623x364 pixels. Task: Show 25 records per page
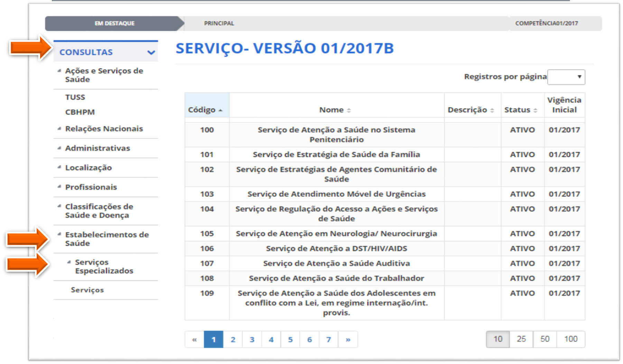[521, 339]
